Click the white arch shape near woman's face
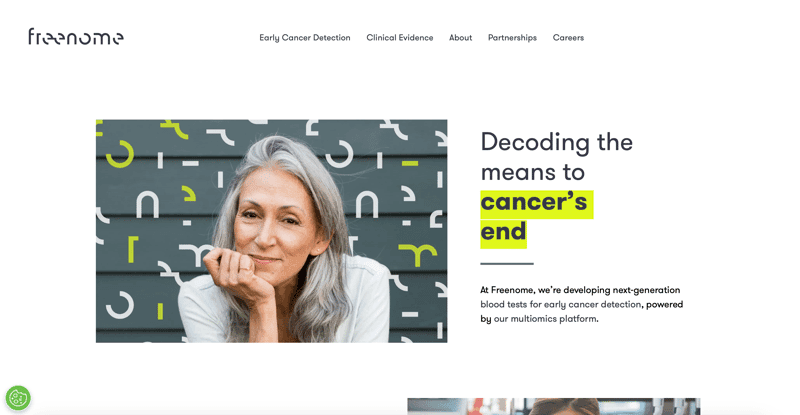800x415 pixels. pos(366,204)
